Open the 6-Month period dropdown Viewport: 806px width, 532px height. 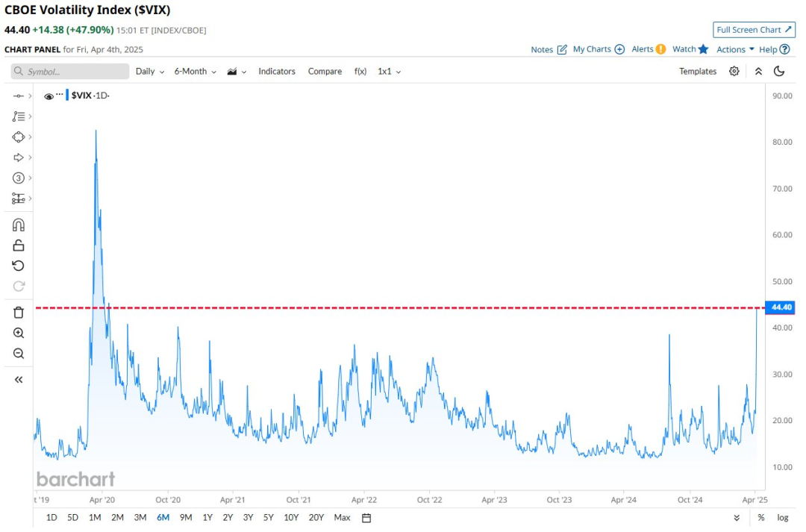tap(195, 72)
